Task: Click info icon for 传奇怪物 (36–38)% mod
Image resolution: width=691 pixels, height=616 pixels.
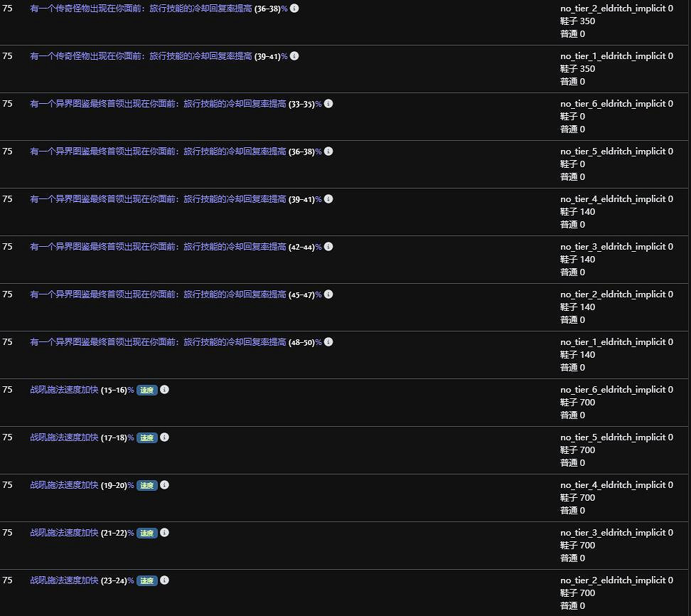Action: pyautogui.click(x=294, y=9)
